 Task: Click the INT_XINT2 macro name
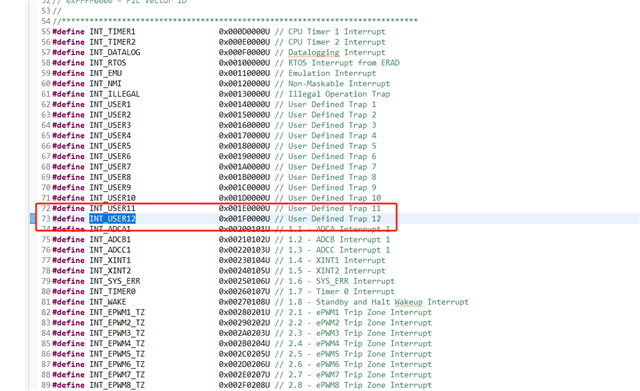coord(110,271)
